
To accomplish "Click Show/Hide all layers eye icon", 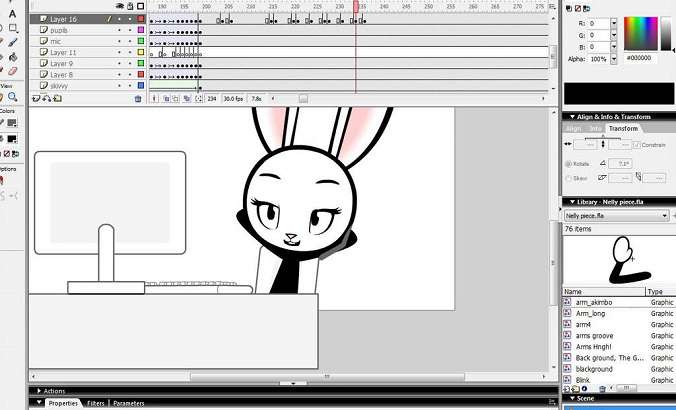I will point(120,6).
